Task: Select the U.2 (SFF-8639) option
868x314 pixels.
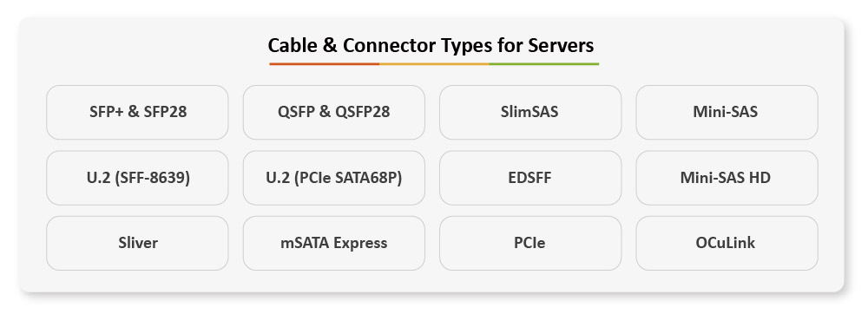Action: coord(137,178)
